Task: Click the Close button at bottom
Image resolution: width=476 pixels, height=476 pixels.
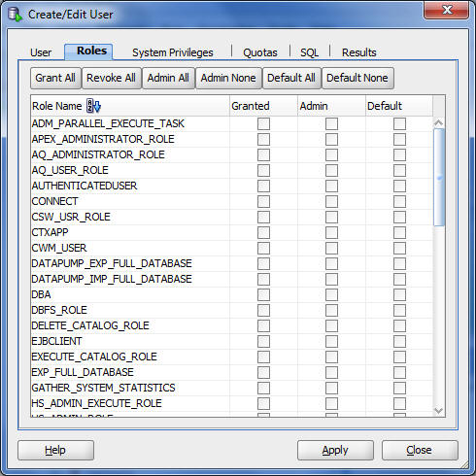Action: (420, 450)
